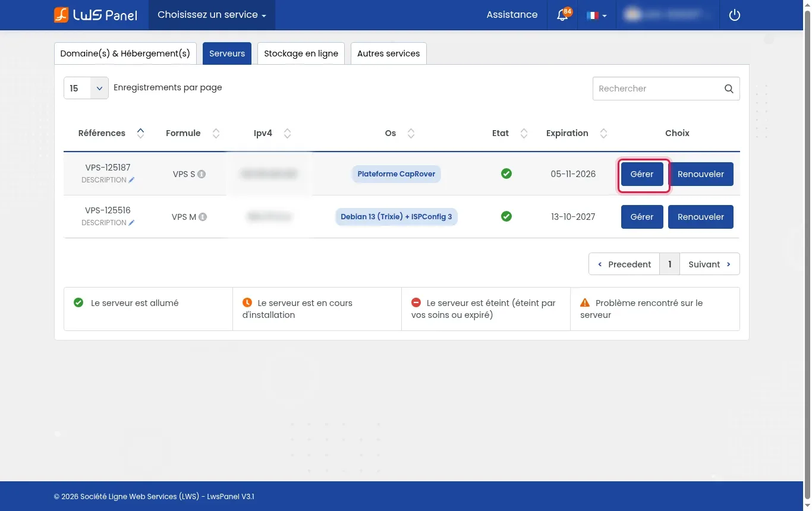Open the language flag dropdown
This screenshot has width=812, height=511.
pyautogui.click(x=596, y=15)
